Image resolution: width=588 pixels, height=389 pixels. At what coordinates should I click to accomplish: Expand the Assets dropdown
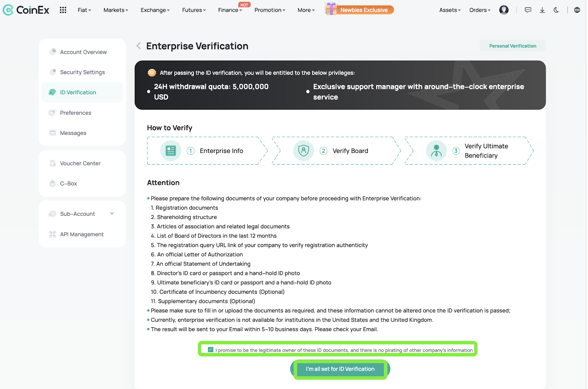point(450,10)
